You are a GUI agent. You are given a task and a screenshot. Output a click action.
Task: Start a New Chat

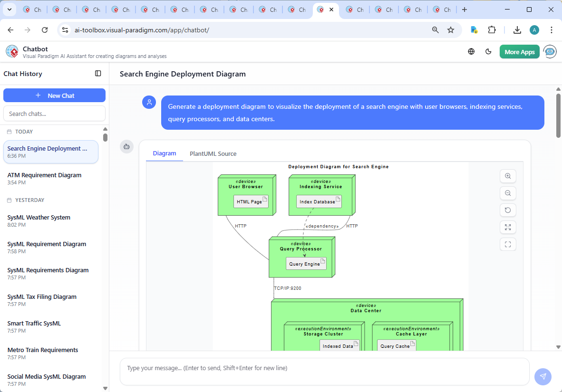(x=54, y=95)
